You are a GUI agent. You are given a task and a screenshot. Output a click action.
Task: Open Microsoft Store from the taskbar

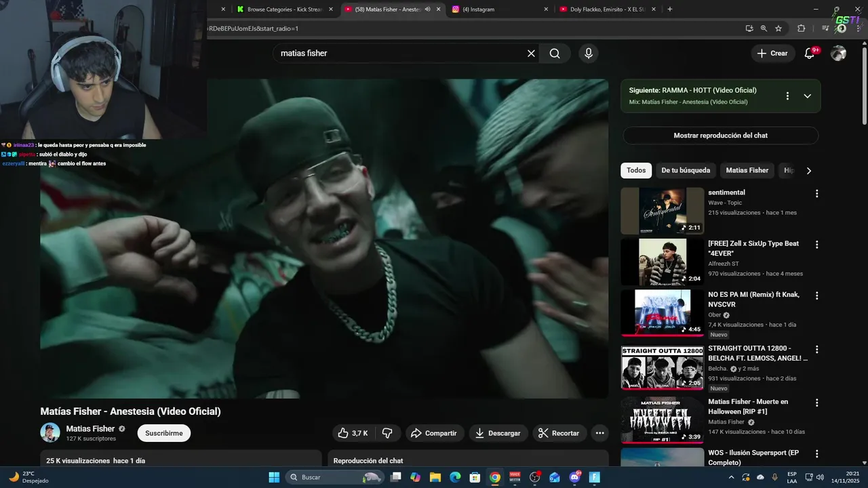(x=475, y=477)
